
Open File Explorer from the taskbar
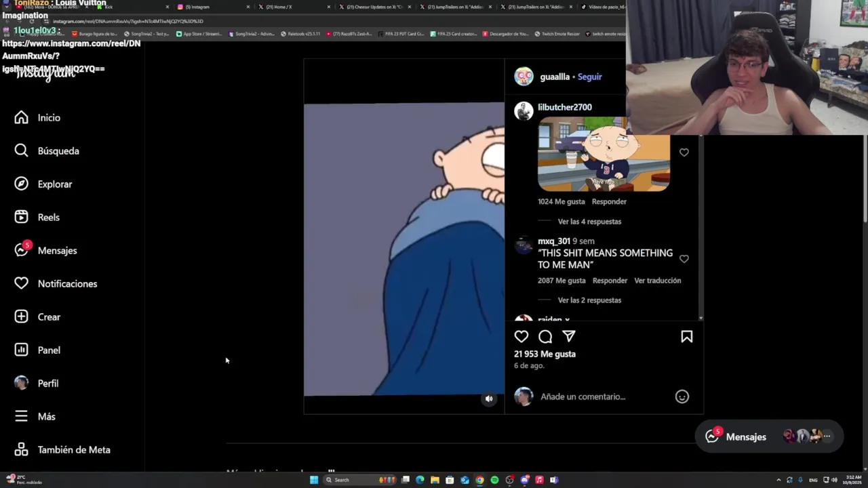pos(435,480)
